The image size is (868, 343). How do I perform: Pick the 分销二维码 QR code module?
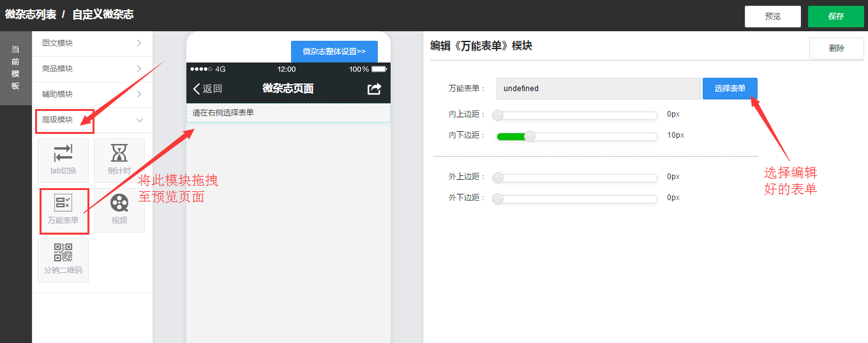coord(63,259)
